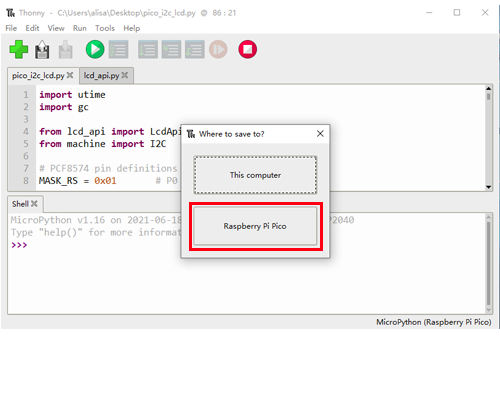
Task: Stop the backend with red Stop icon
Action: (248, 49)
